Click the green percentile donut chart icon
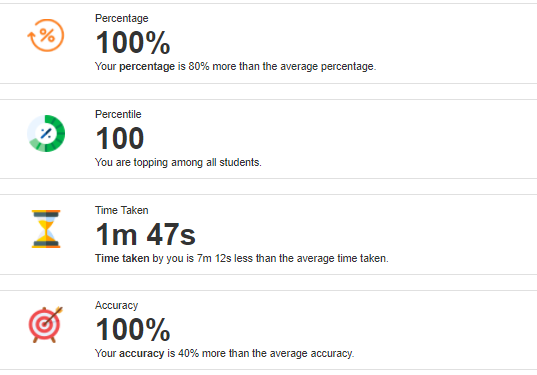The height and width of the screenshot is (375, 537). click(x=46, y=133)
